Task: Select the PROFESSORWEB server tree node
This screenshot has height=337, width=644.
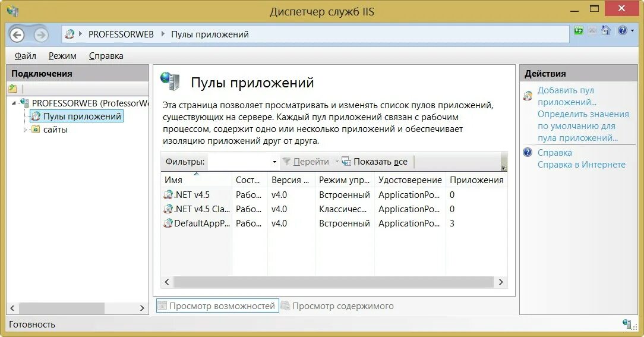Action: point(90,103)
